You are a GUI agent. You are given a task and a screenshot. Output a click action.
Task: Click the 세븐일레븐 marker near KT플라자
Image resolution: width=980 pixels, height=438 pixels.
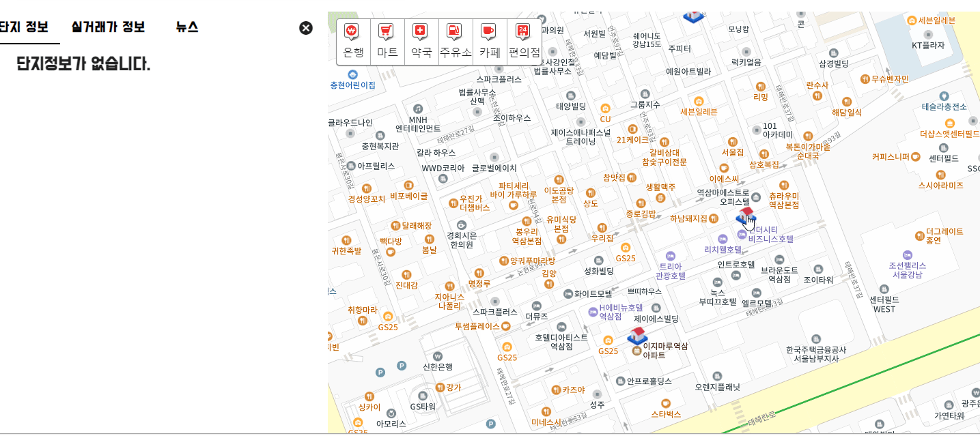click(912, 20)
